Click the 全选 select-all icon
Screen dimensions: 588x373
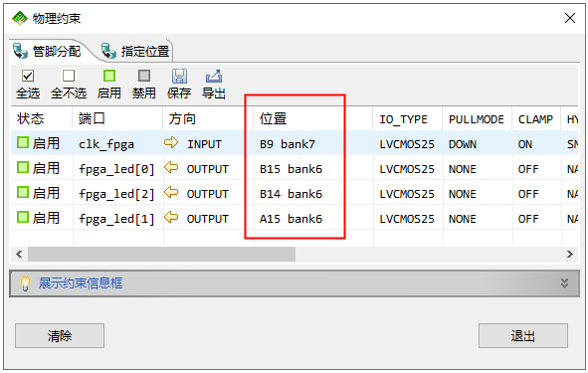click(x=28, y=76)
